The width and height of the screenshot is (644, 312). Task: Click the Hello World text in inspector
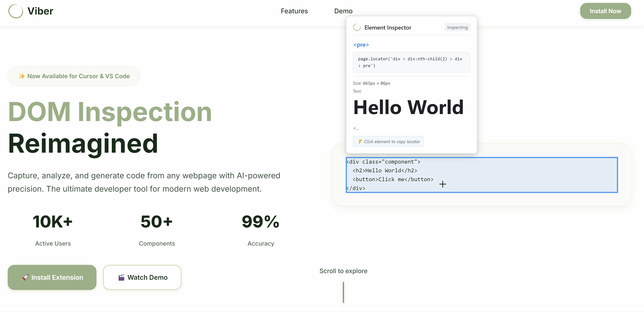click(x=409, y=107)
